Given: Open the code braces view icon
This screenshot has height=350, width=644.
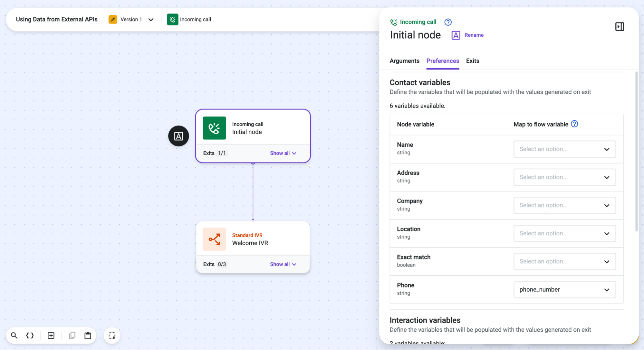Looking at the screenshot, I should [x=30, y=336].
